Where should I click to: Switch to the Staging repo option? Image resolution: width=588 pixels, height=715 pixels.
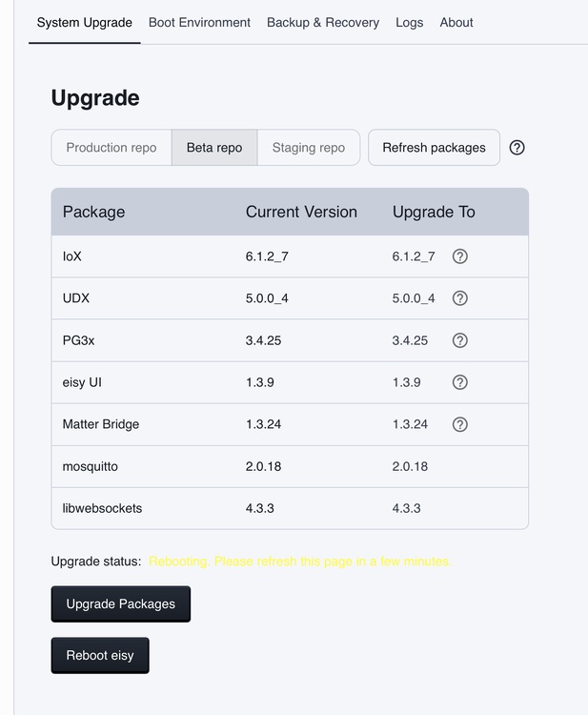pyautogui.click(x=309, y=148)
